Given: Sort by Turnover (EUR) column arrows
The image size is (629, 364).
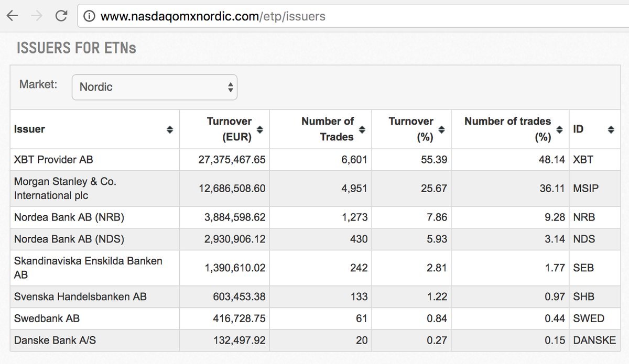Looking at the screenshot, I should (x=261, y=129).
